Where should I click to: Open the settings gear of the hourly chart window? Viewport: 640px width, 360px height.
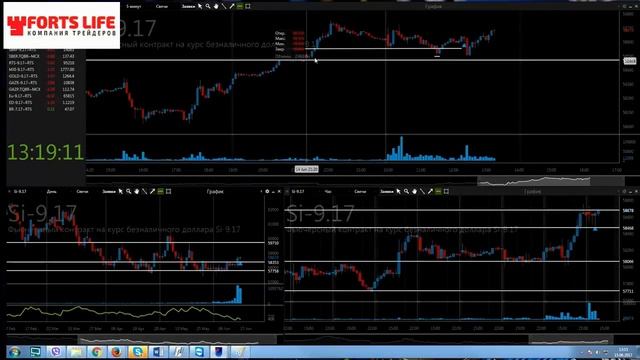624,191
